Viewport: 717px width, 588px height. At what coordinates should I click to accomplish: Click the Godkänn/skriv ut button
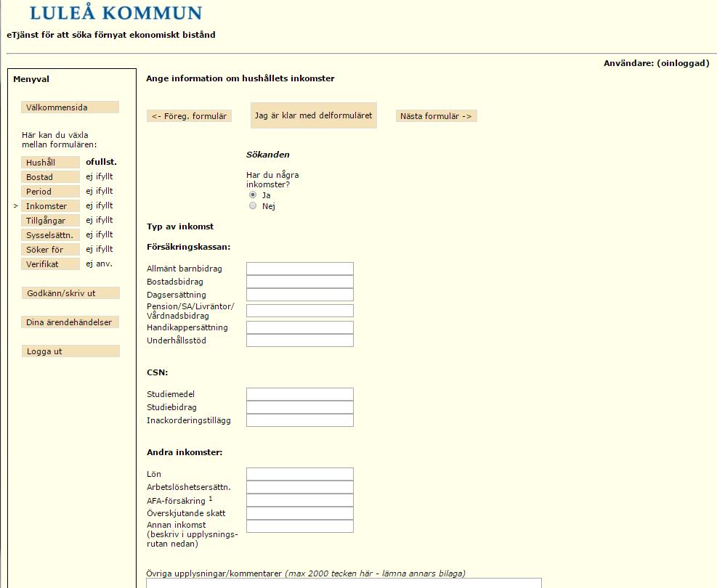coord(70,293)
